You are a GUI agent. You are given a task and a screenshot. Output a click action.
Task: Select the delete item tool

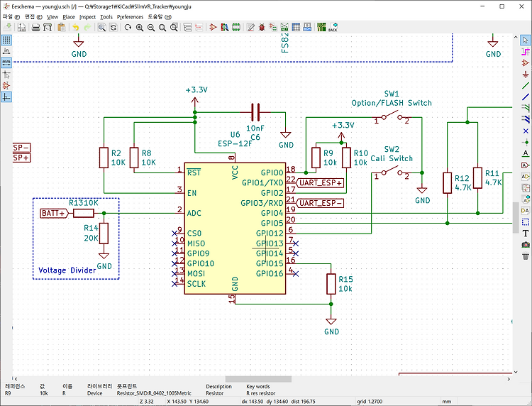tap(525, 256)
